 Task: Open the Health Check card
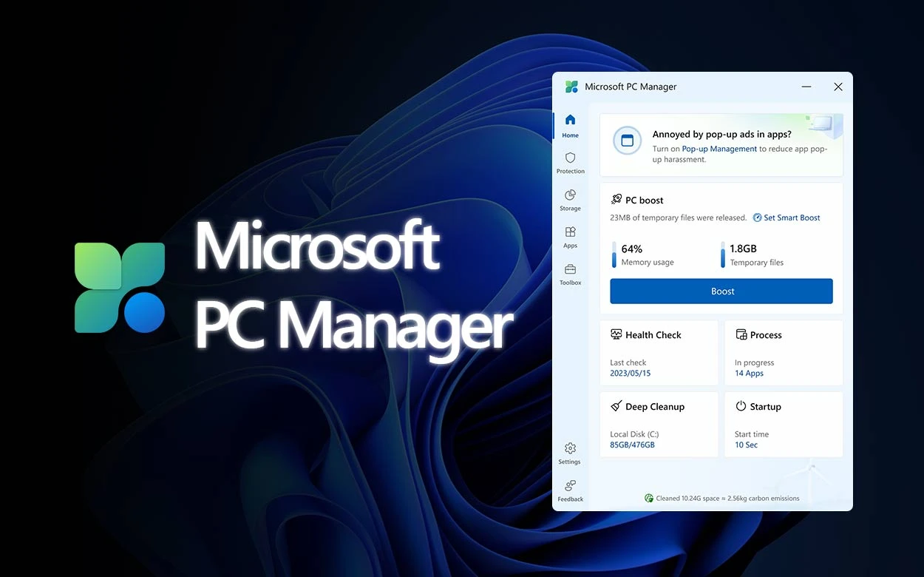pyautogui.click(x=659, y=353)
